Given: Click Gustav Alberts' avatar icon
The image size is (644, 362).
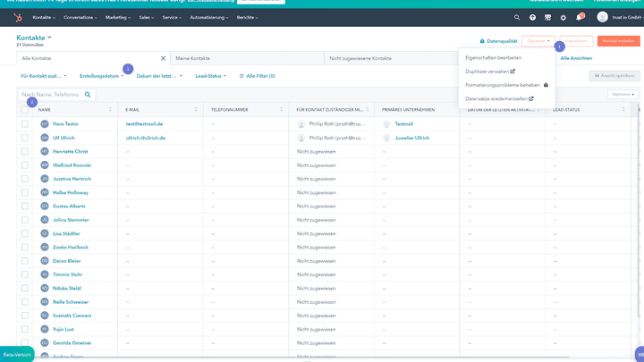Looking at the screenshot, I should tap(45, 206).
